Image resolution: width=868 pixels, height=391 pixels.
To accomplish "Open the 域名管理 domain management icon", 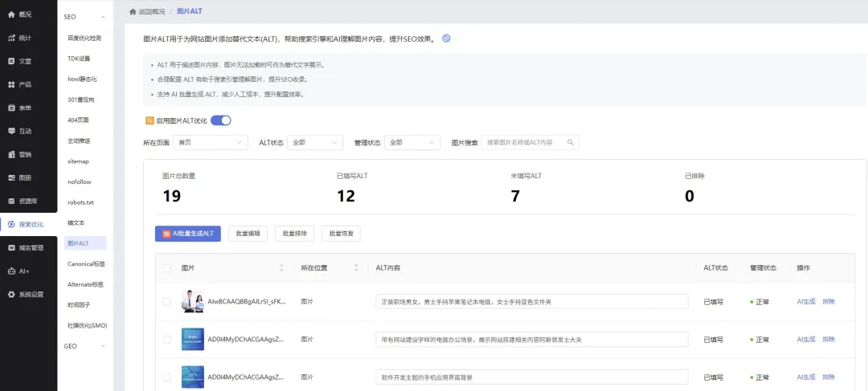I will [11, 248].
